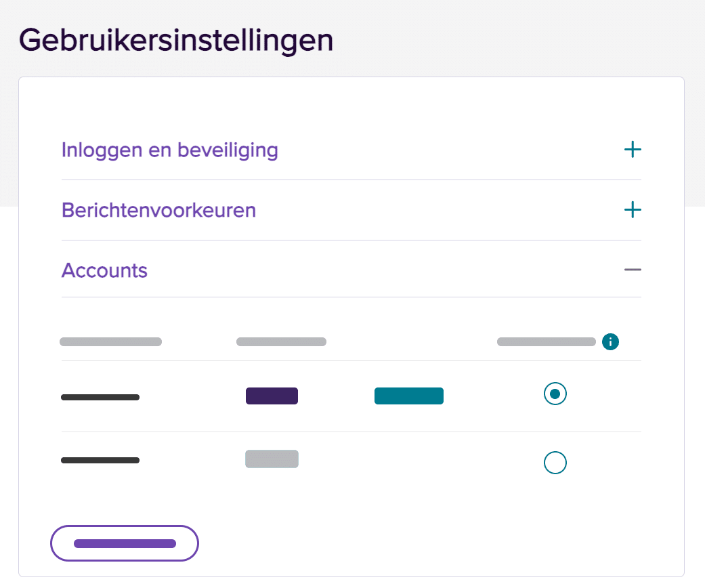The image size is (705, 588).
Task: Open Inloggen en beveiliging section heading
Action: coord(170,150)
